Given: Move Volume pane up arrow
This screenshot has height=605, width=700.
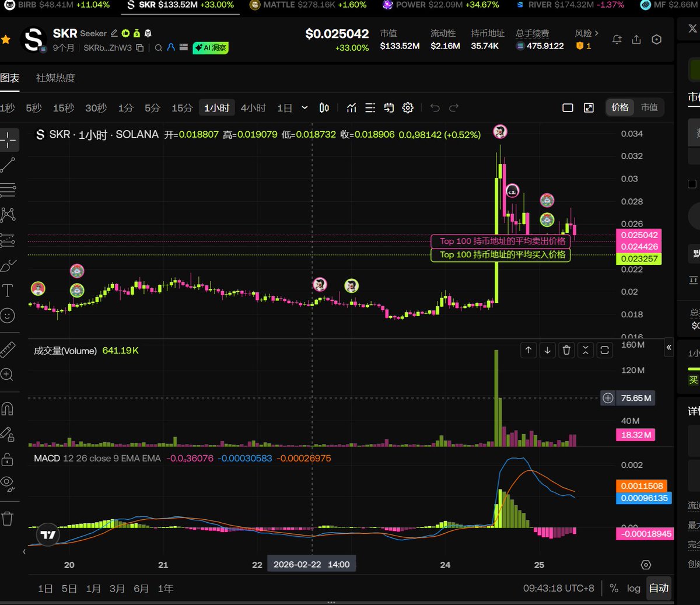Looking at the screenshot, I should point(528,350).
